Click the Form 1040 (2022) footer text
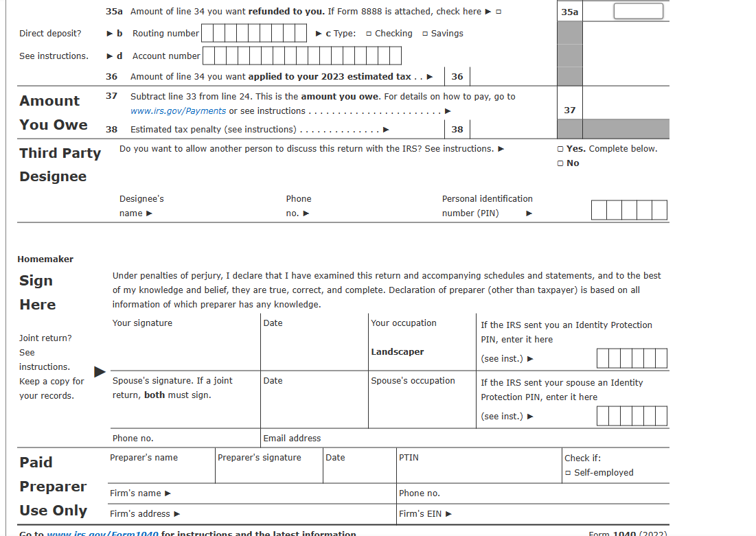 (628, 533)
